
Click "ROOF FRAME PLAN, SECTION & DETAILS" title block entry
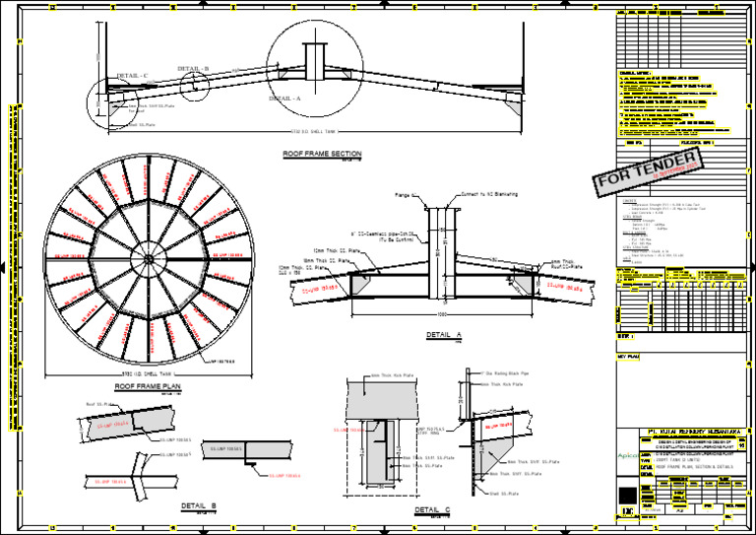click(694, 467)
